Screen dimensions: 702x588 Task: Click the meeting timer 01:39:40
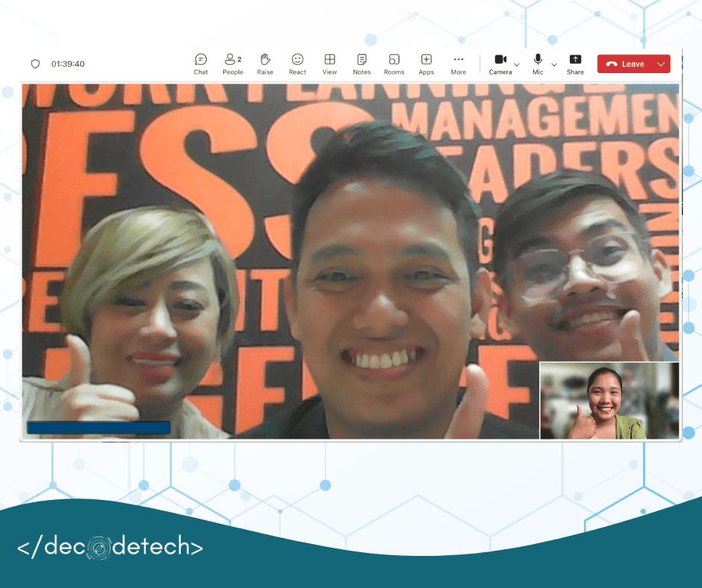[x=68, y=64]
